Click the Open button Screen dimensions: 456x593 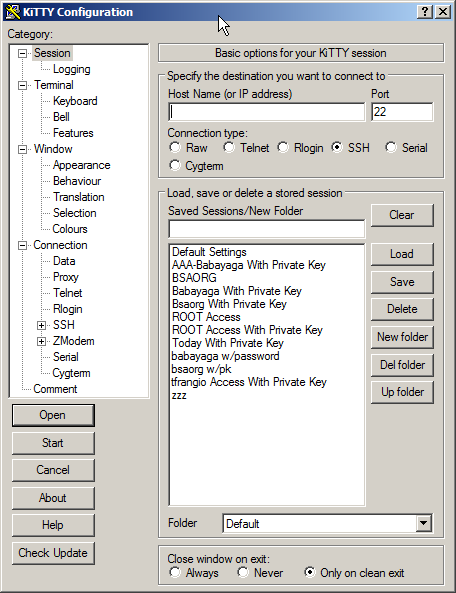pos(53,415)
